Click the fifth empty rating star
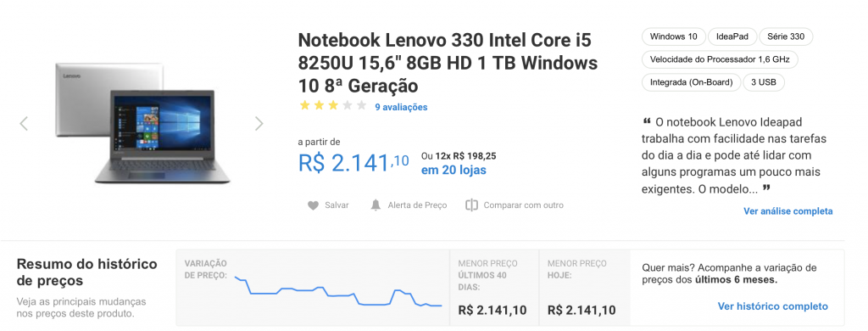The width and height of the screenshot is (868, 331). coord(361,105)
